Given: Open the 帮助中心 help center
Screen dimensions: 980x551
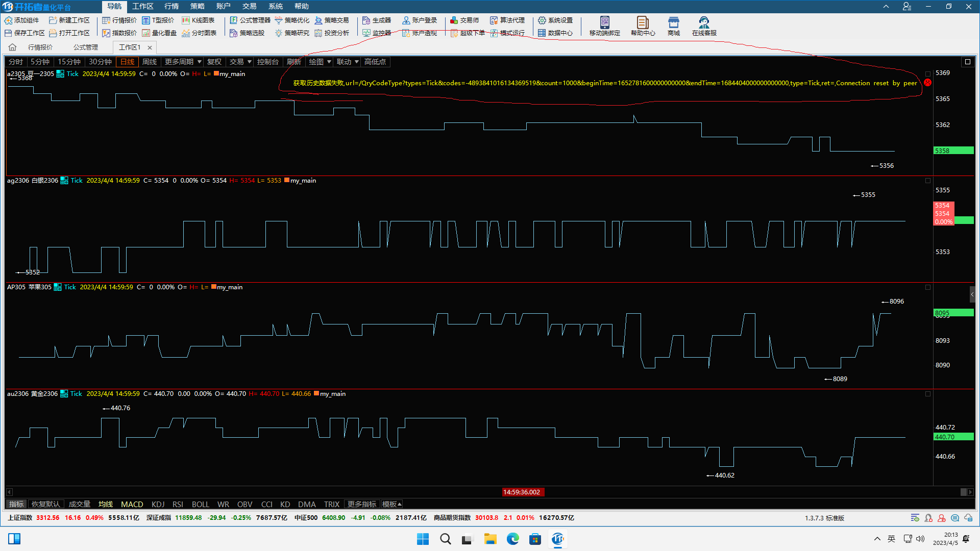Looking at the screenshot, I should (x=643, y=26).
